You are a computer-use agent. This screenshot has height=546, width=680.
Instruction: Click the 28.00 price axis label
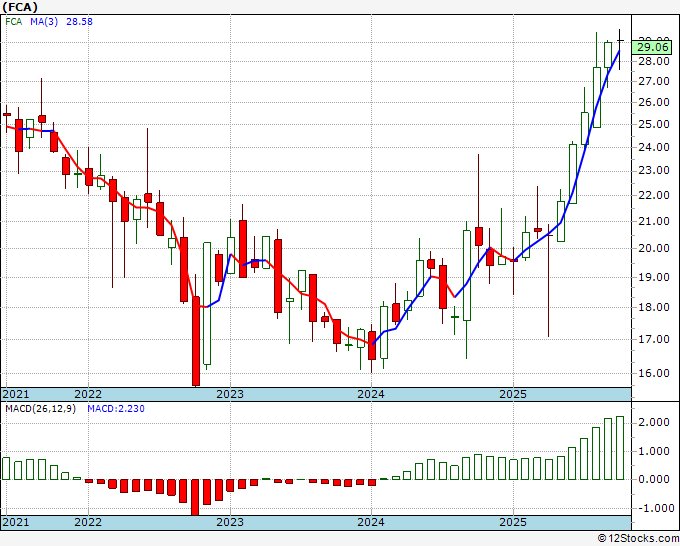click(x=653, y=61)
